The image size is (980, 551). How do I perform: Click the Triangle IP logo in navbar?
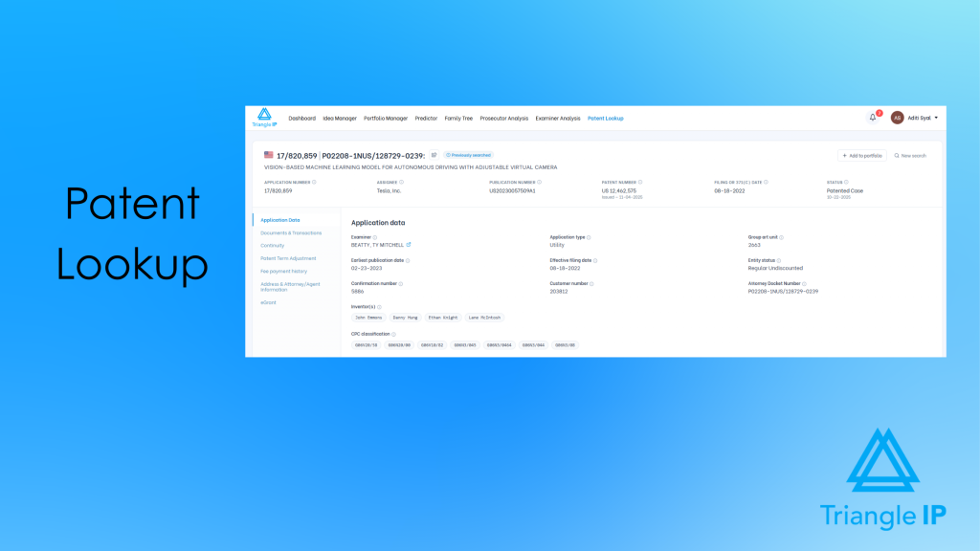[264, 118]
